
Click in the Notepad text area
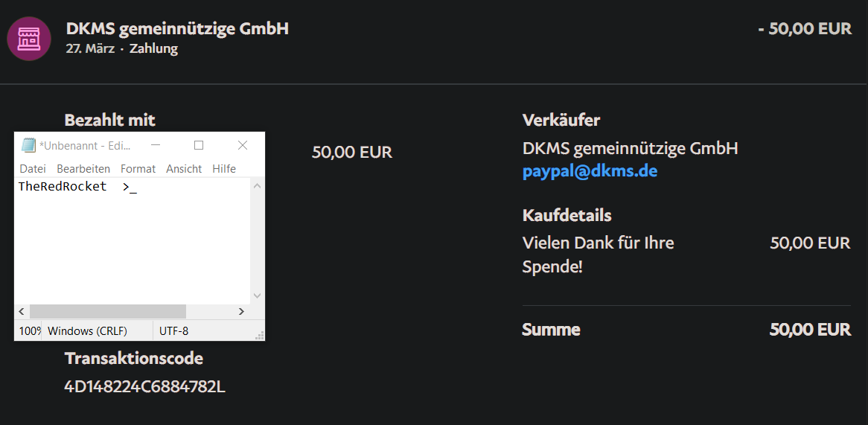(x=134, y=238)
